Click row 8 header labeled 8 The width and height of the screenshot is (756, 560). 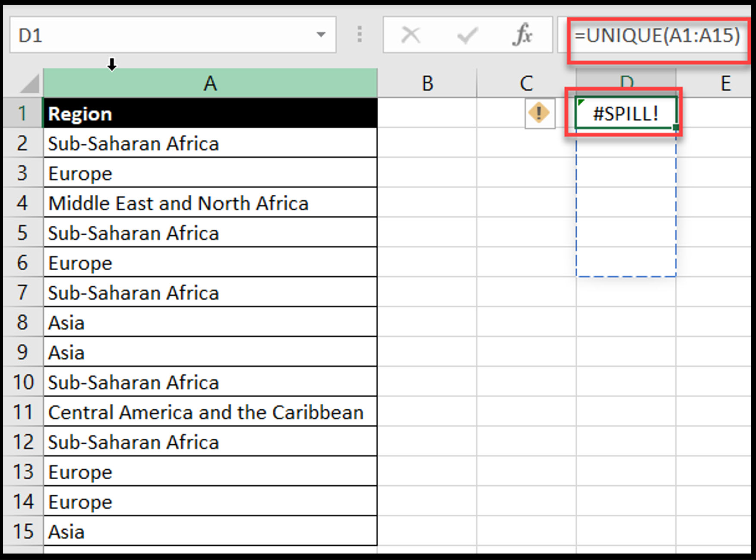pyautogui.click(x=22, y=323)
